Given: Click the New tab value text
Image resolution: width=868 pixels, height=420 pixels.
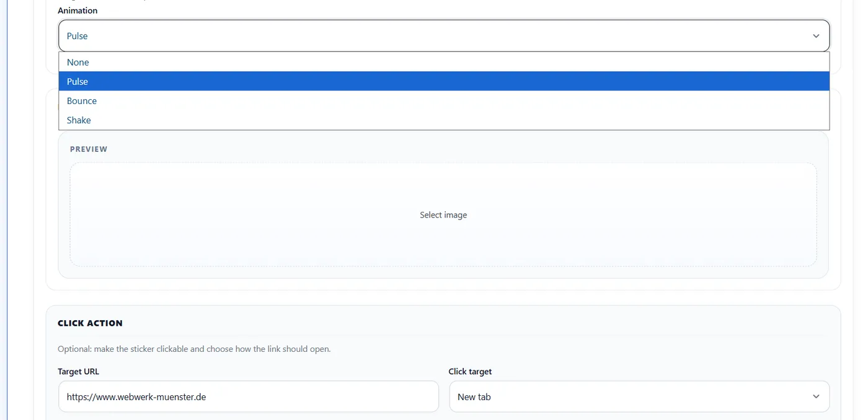Looking at the screenshot, I should tap(474, 397).
